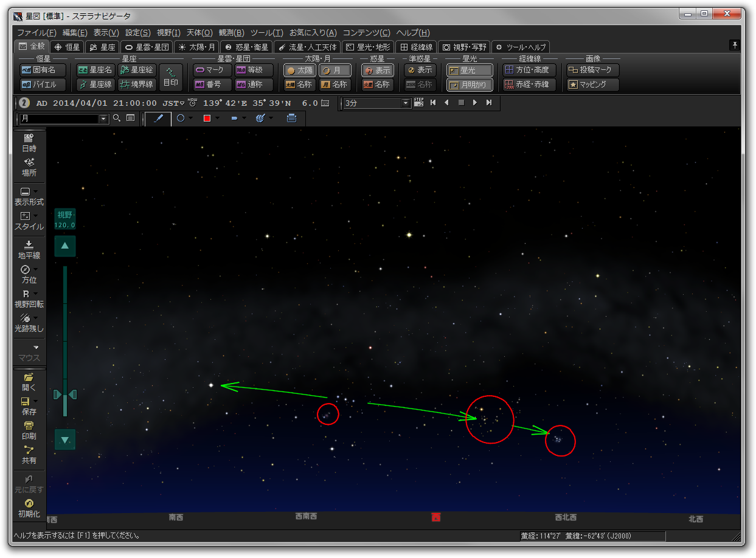Image resolution: width=756 pixels, height=558 pixels.
Task: Click the eraser/clear drawing icon at toolbar end
Action: 291,119
